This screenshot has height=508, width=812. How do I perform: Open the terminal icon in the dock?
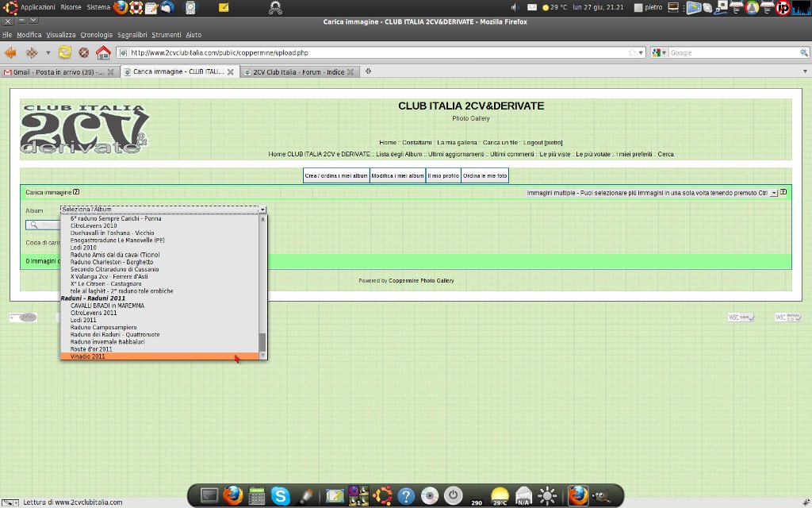[209, 495]
